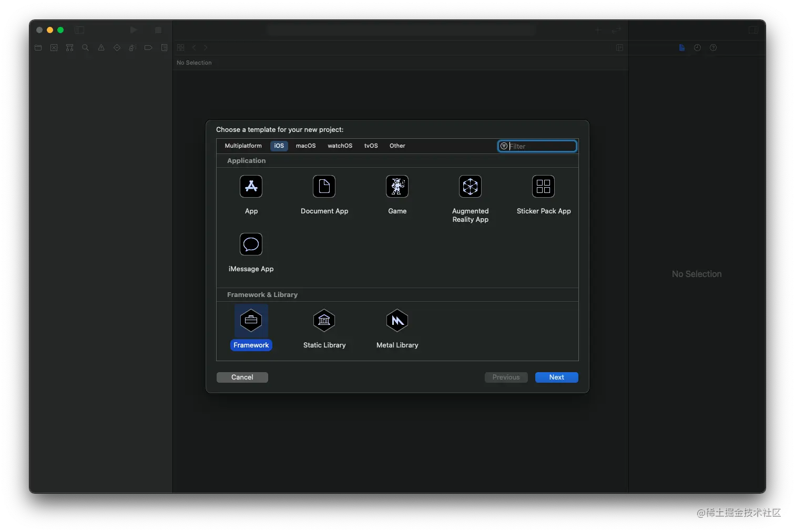Choose the Game template icon
The width and height of the screenshot is (795, 532).
(397, 187)
